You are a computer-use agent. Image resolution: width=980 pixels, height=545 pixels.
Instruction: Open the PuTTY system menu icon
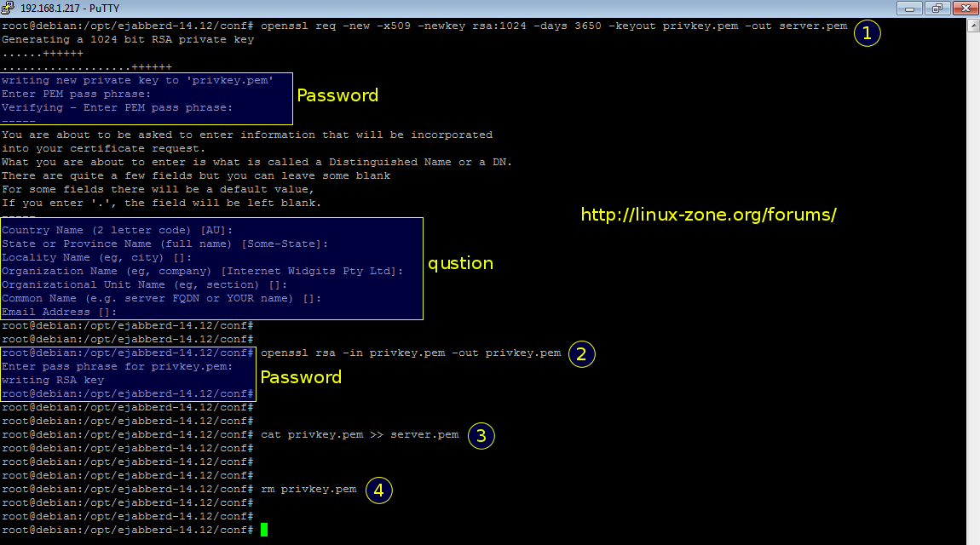[x=9, y=8]
